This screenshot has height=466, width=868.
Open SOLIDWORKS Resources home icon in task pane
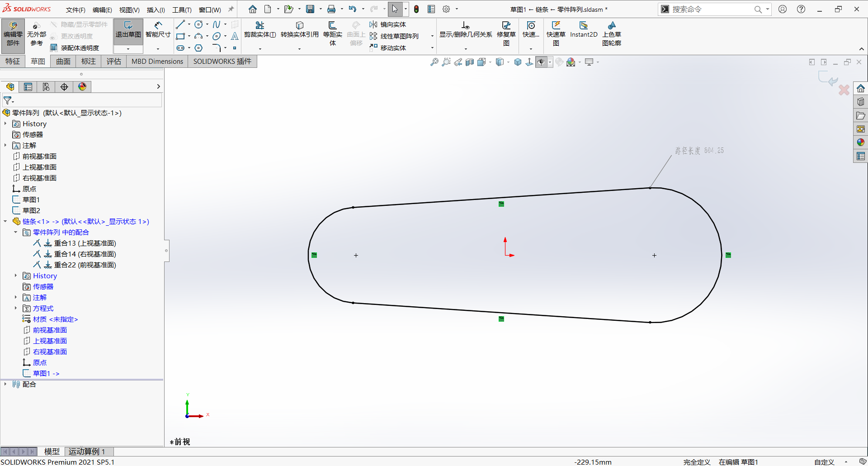(861, 89)
